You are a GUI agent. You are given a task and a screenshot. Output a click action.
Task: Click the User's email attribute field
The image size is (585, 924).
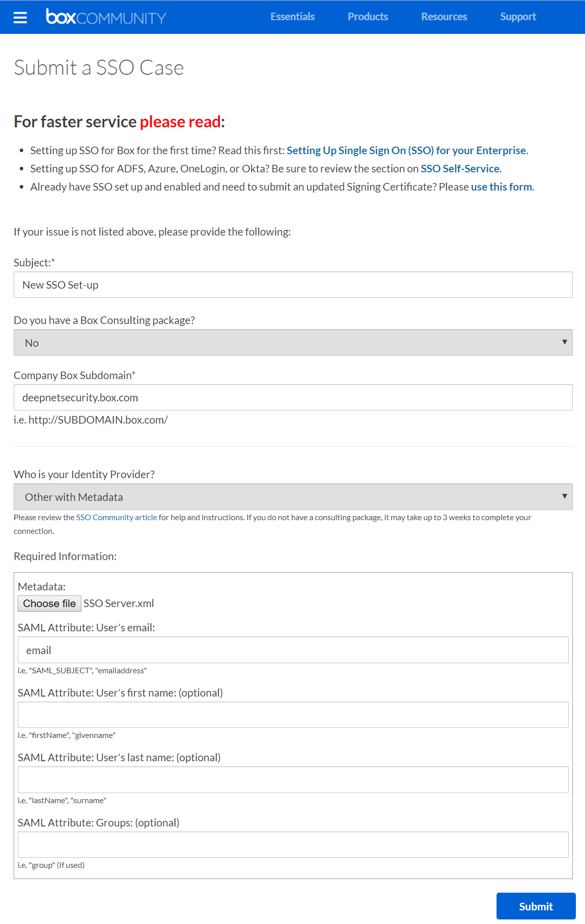(293, 650)
